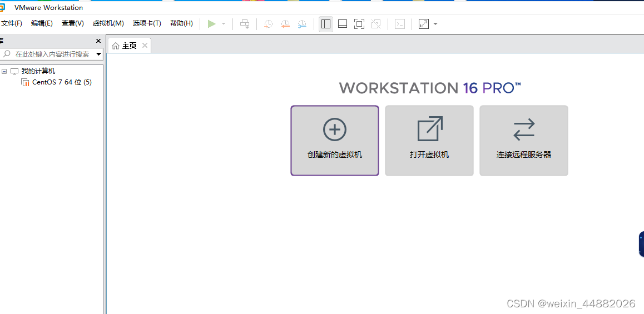Viewport: 644px width, 314px height.
Task: Click the green power on play icon
Action: [211, 24]
